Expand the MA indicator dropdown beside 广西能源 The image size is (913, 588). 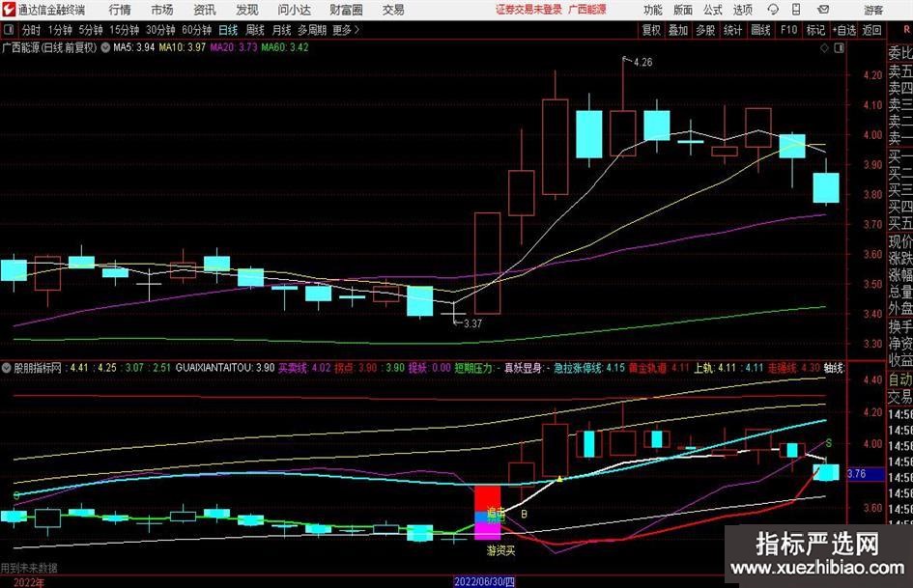105,47
